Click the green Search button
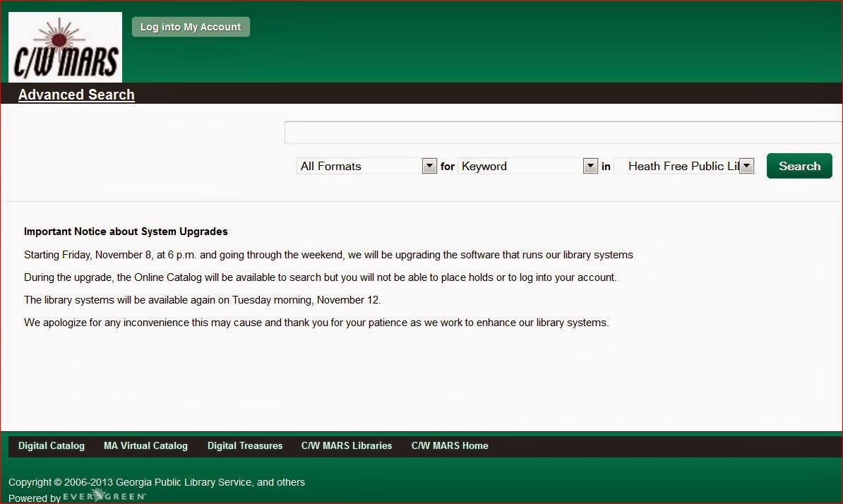The image size is (843, 504). [799, 166]
